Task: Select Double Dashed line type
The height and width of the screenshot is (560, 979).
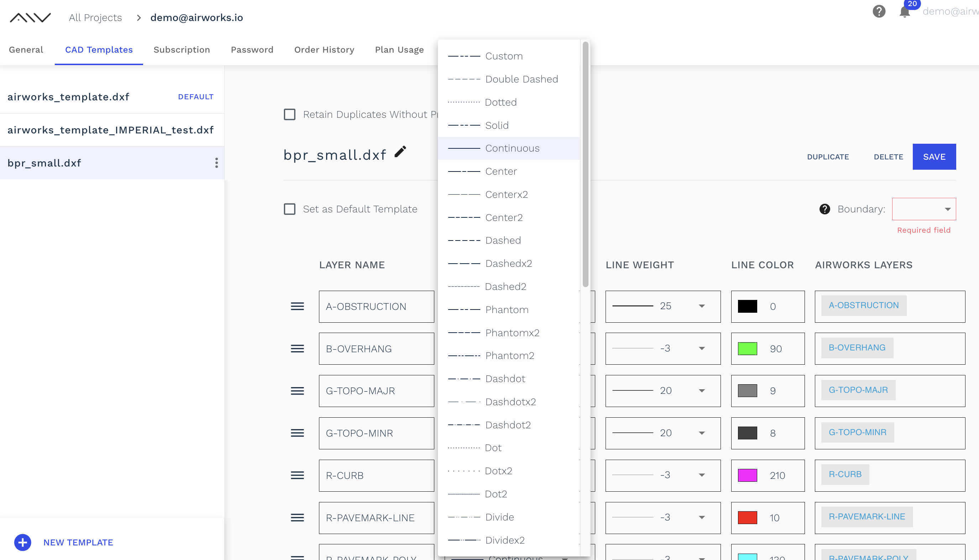Action: tap(509, 79)
